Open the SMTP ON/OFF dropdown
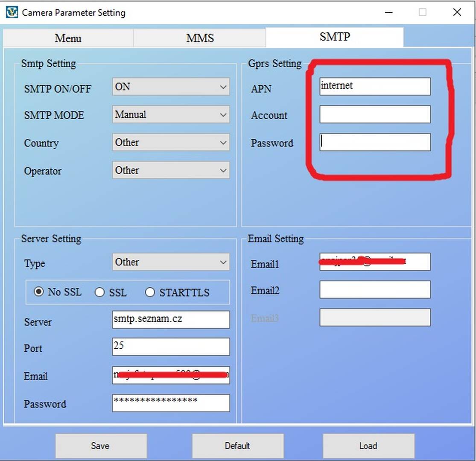 (x=171, y=87)
